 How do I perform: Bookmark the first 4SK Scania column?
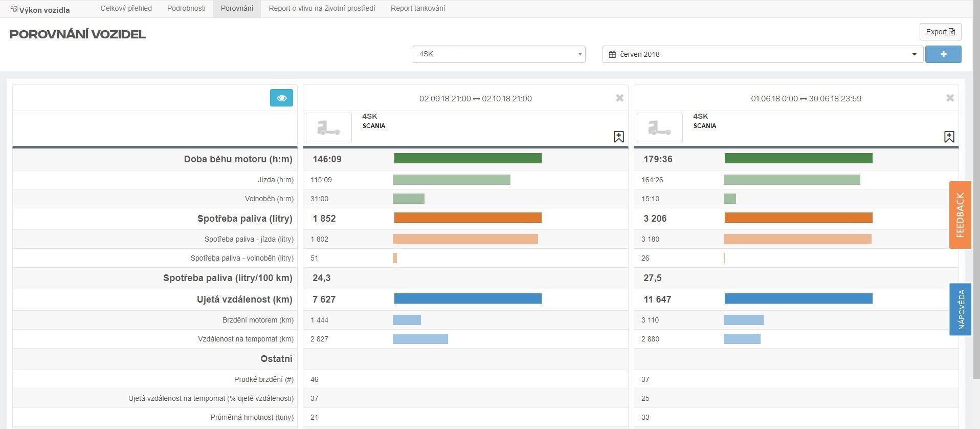click(619, 137)
